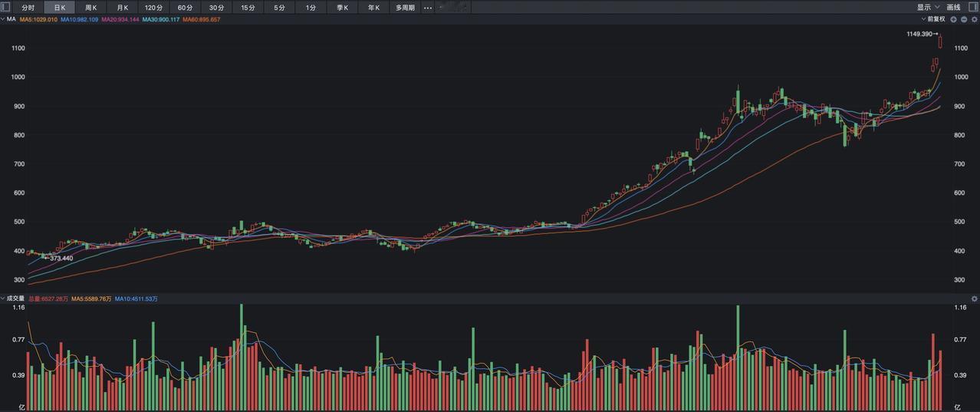Select the 周K weekly candlestick tab

point(91,8)
